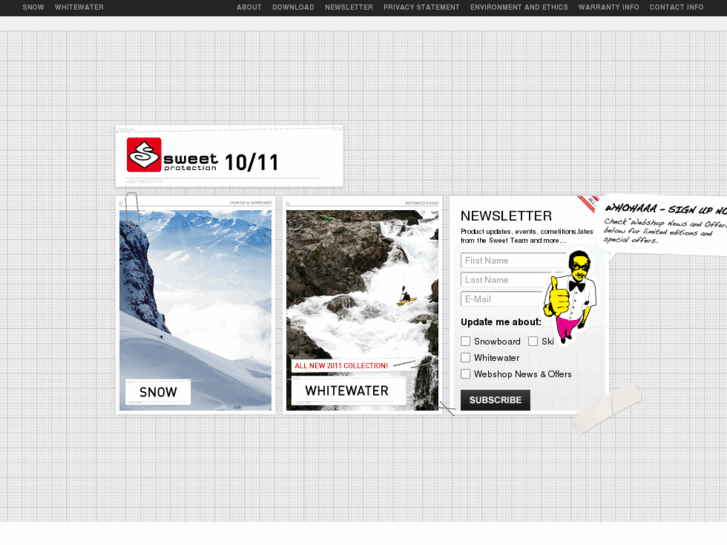Click the SNOW label on mountain card

[x=158, y=392]
